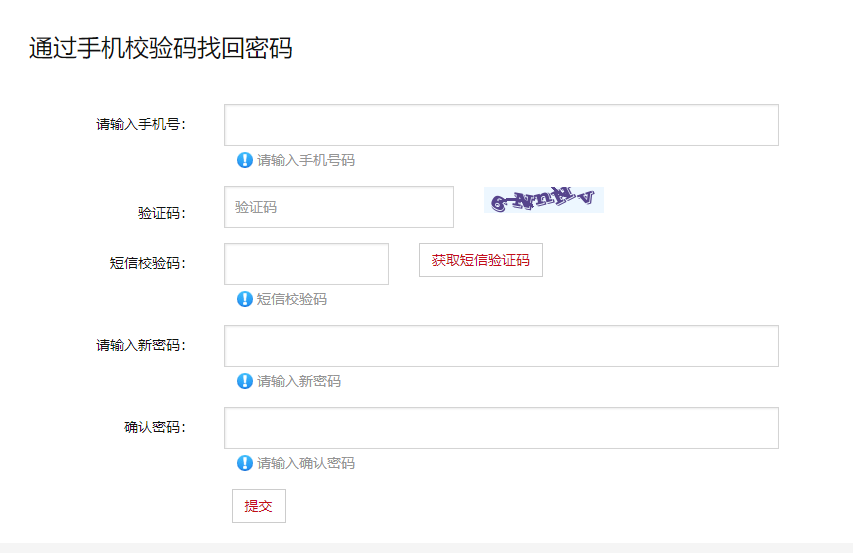Click the 通过手机校验码找回密码 heading
853x553 pixels.
tap(161, 48)
